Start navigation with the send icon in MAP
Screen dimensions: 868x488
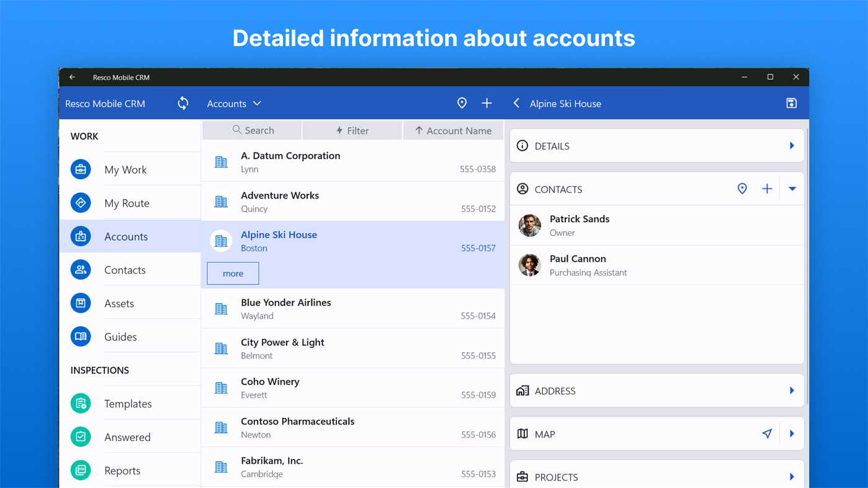tap(767, 433)
